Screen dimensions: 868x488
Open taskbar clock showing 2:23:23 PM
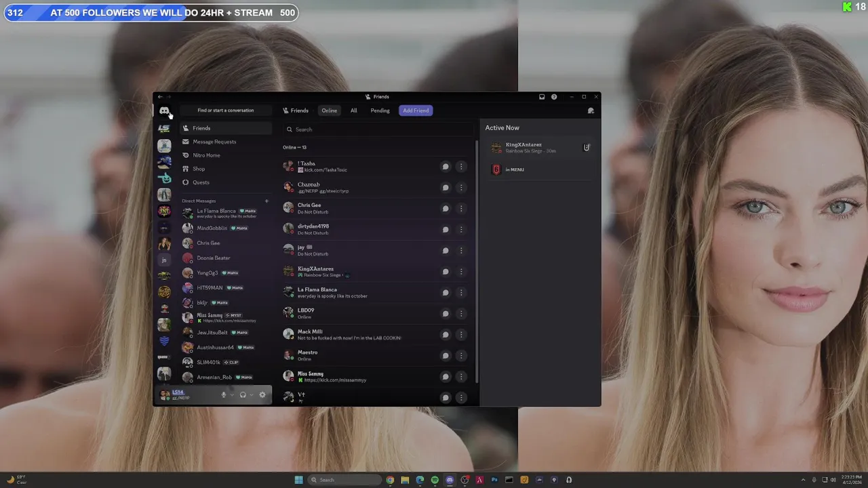tap(850, 480)
